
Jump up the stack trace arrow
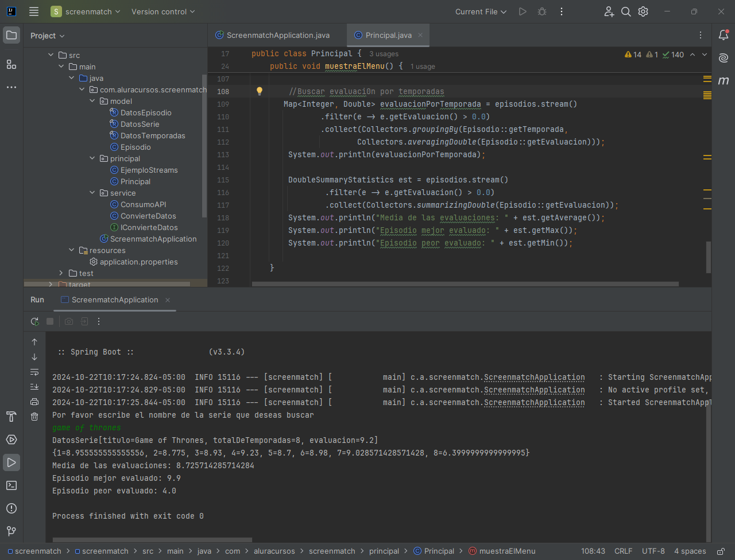(34, 342)
